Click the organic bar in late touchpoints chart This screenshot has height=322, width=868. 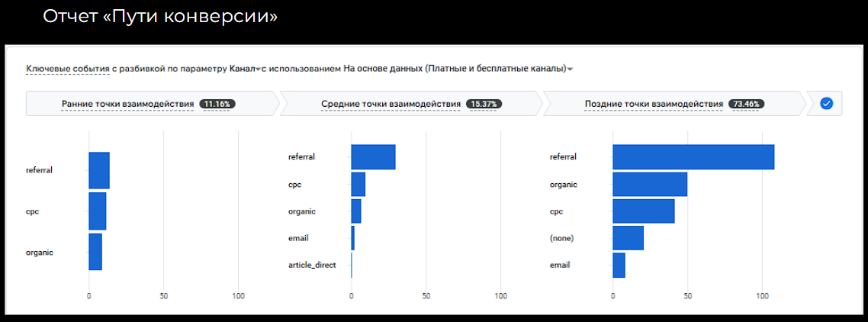click(x=650, y=184)
